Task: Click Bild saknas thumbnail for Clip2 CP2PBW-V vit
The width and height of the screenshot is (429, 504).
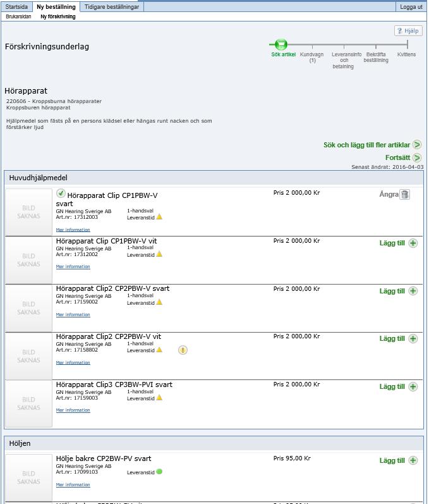Action: (x=28, y=356)
